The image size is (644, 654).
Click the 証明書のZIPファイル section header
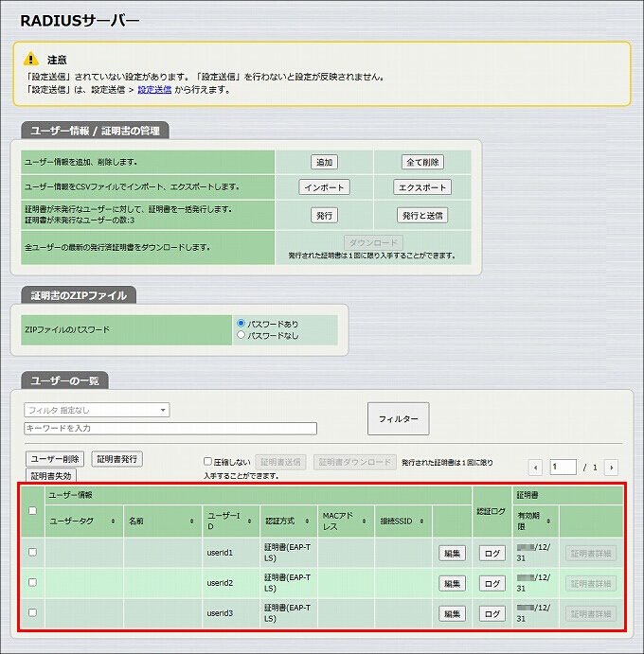(x=79, y=295)
